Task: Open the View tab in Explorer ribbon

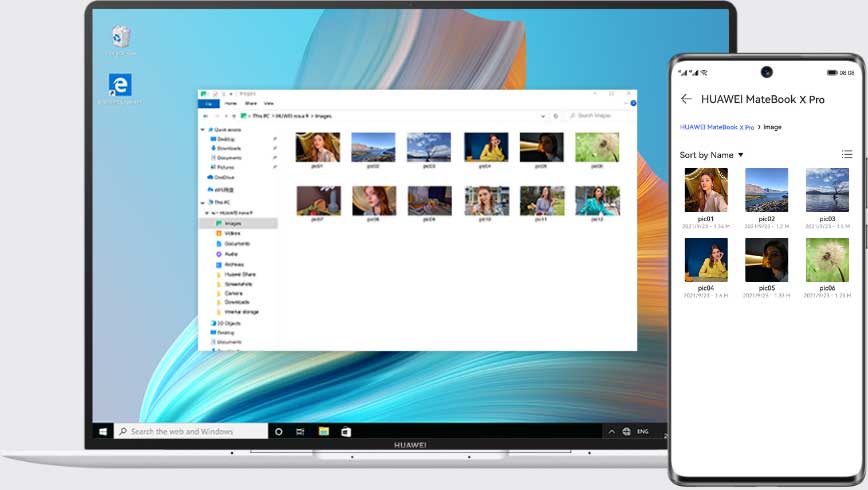Action: pos(268,104)
